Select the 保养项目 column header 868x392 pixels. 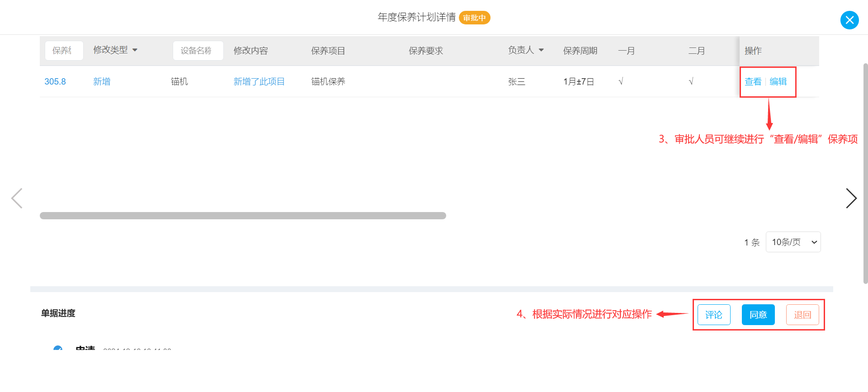pyautogui.click(x=328, y=51)
